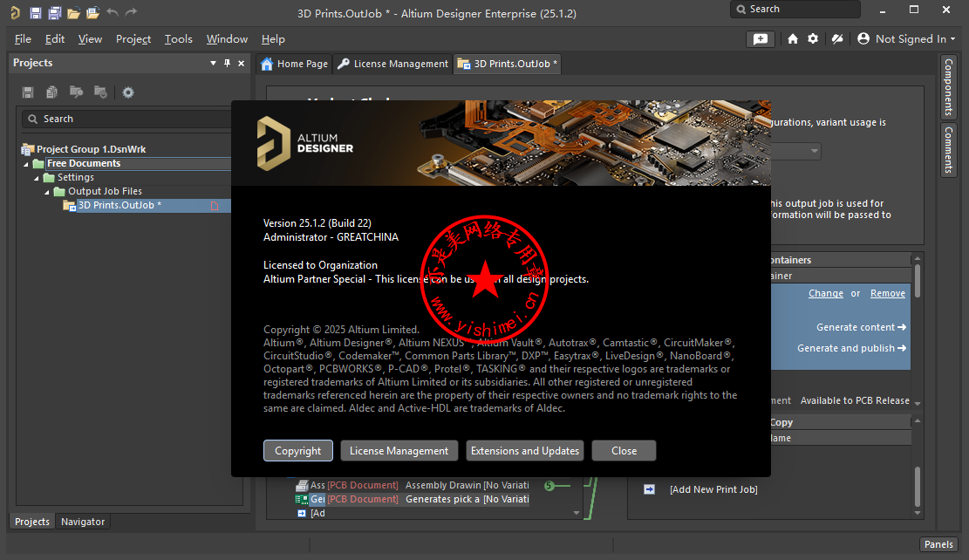
Task: Click the Panels button in status bar
Action: click(x=938, y=544)
